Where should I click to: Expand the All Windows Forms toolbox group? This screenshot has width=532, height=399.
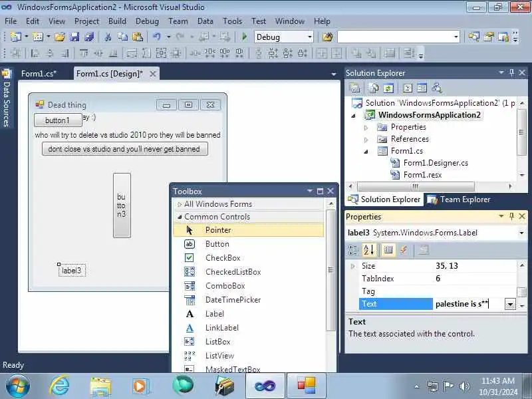(x=180, y=204)
